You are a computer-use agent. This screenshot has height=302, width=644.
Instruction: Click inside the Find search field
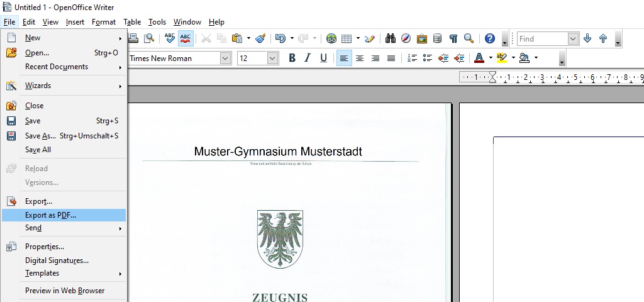tap(541, 38)
